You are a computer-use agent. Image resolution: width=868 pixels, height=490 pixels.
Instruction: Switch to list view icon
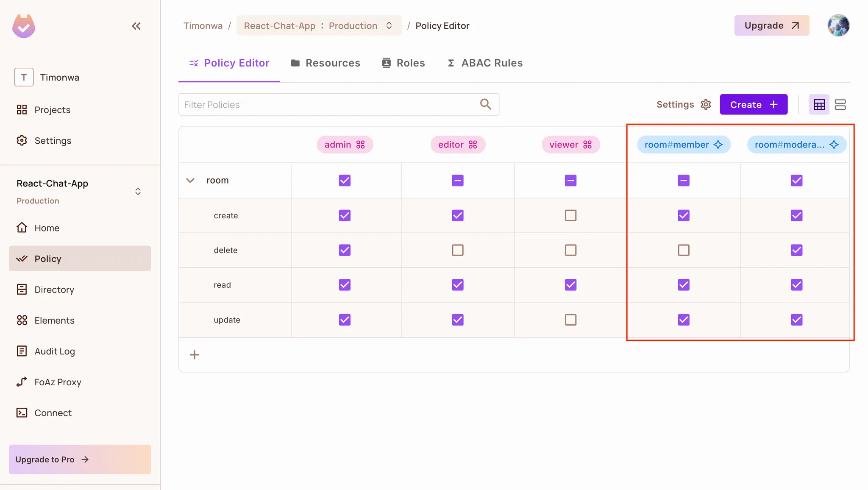pos(840,104)
